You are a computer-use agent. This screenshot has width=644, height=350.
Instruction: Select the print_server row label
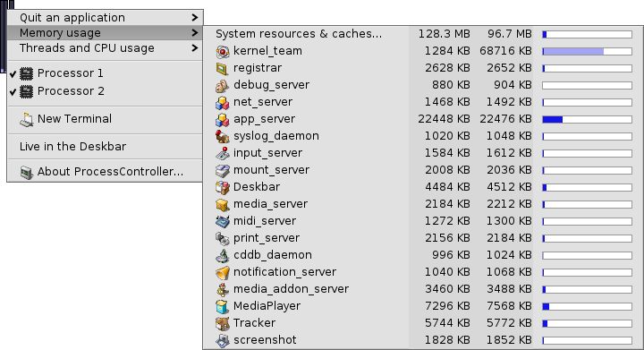(x=267, y=238)
